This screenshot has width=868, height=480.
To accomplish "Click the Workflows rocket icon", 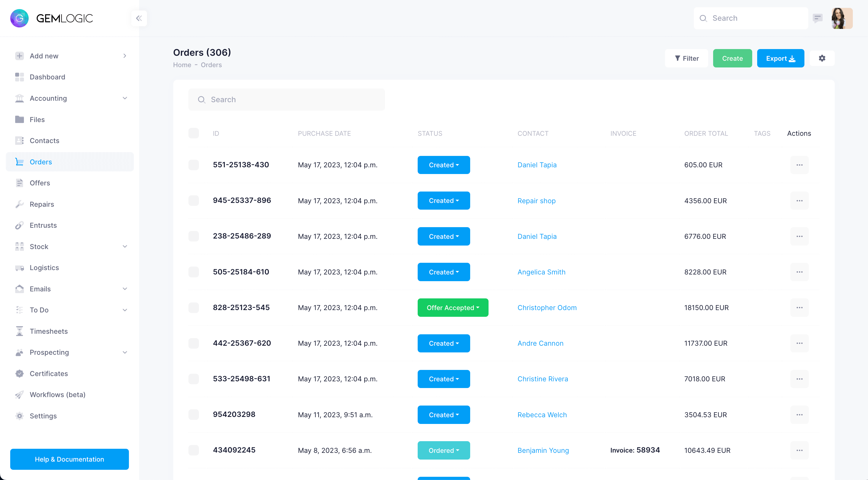I will [x=20, y=395].
